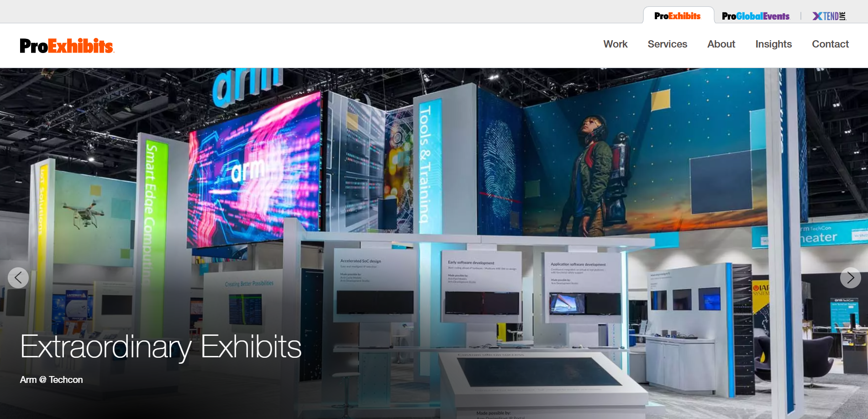Open the About menu item

pyautogui.click(x=721, y=44)
